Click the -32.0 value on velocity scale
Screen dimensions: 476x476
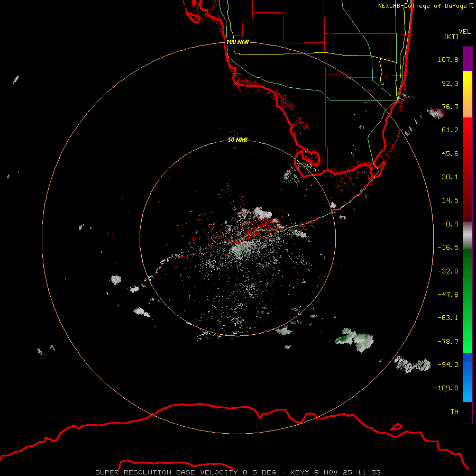point(448,271)
